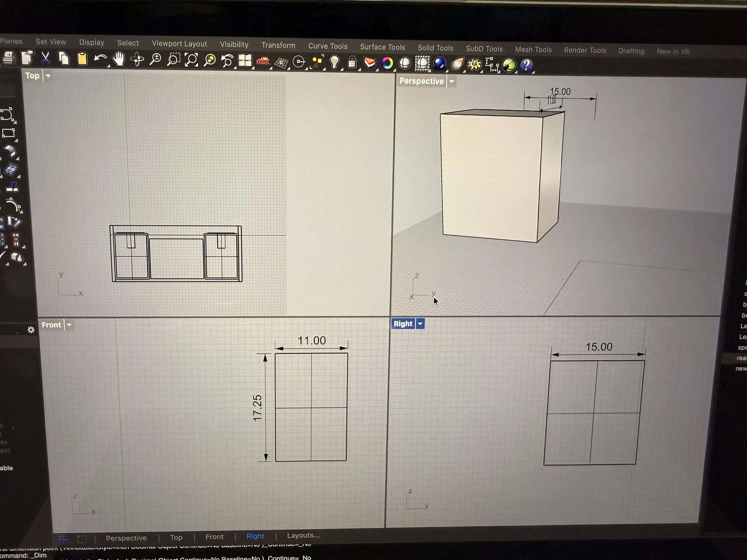Expand the Perspective viewport menu arrow
Viewport: 747px width, 560px height.
tap(451, 81)
